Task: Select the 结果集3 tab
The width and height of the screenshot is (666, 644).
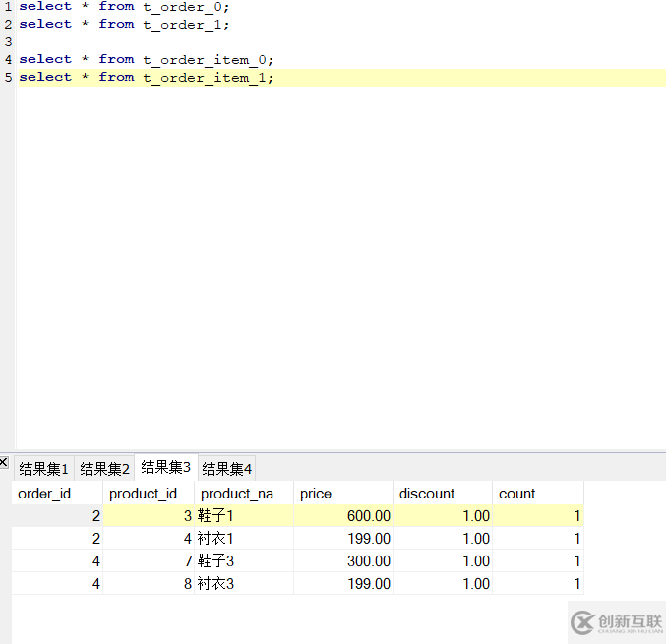Action: (165, 467)
